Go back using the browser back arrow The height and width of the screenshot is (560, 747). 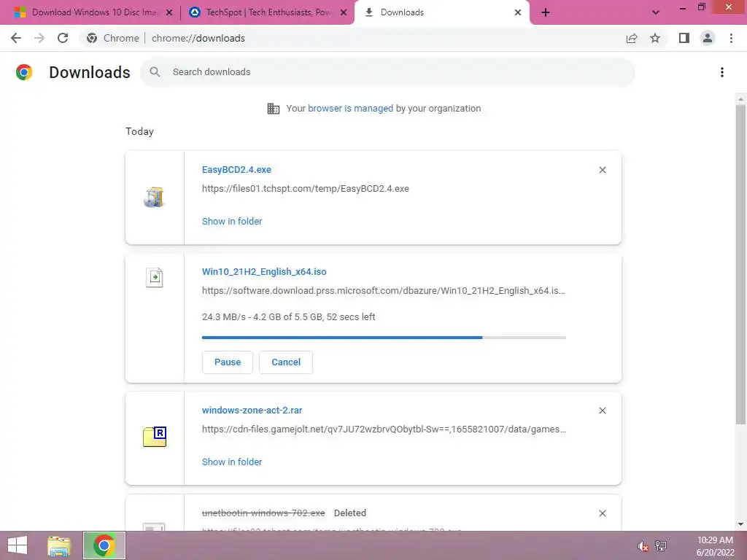[x=16, y=38]
